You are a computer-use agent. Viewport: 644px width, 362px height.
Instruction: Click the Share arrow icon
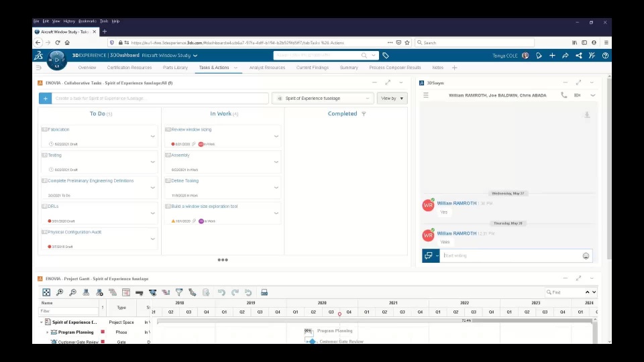pos(565,56)
